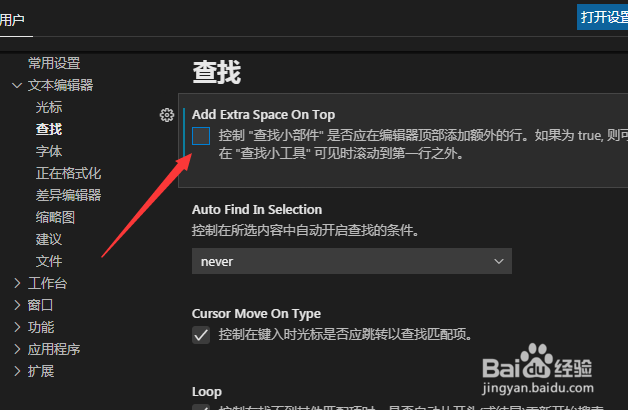Screen dimensions: 628x410
Task: Expand the 应用程序 section chevron
Action: (17, 349)
